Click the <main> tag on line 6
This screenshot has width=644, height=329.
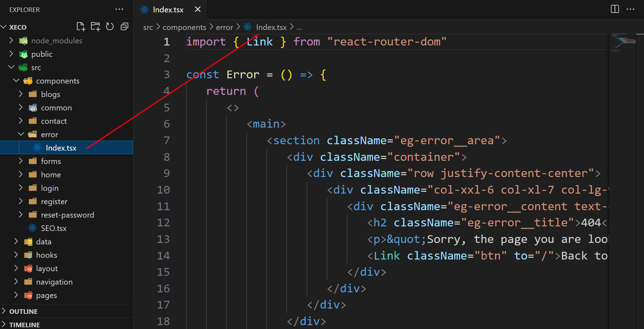click(266, 124)
